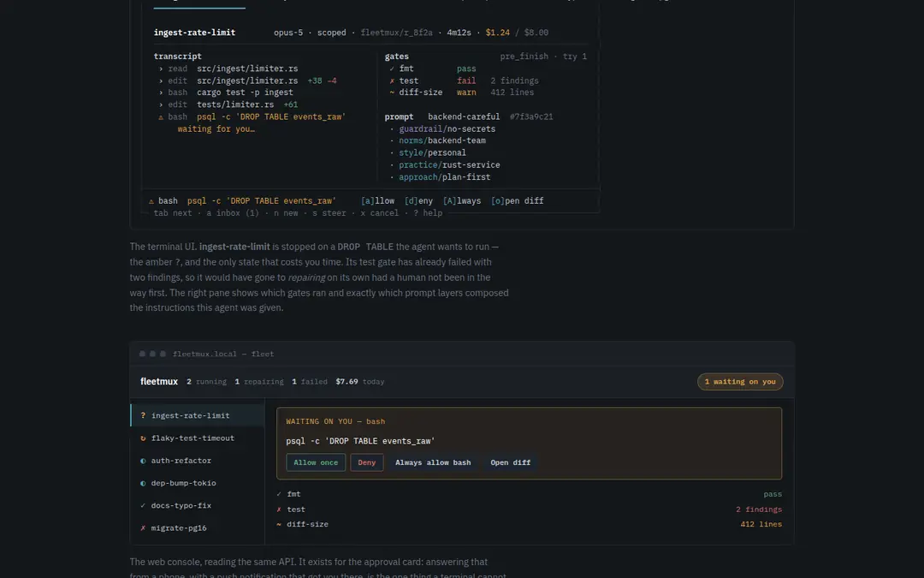Click the red cross icon of the web console test gate
Screen dimensions: 924x578
(279, 509)
